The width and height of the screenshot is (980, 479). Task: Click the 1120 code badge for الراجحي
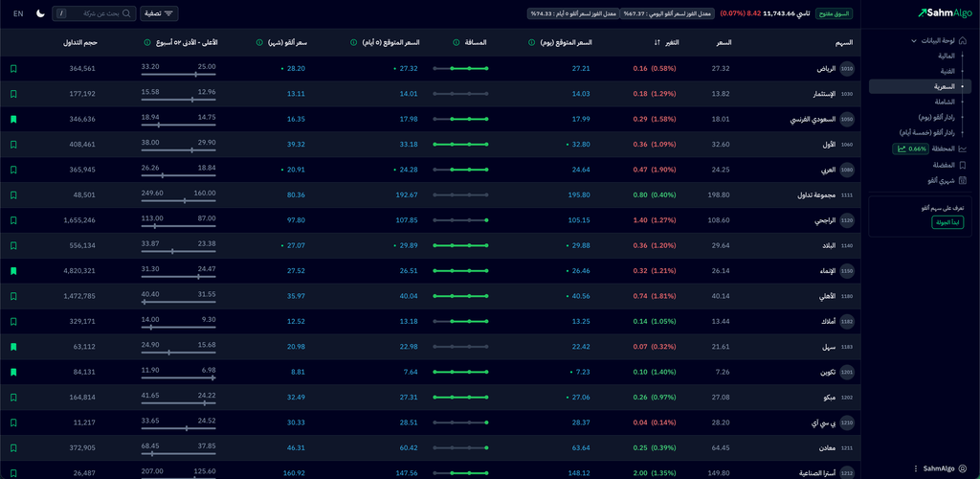tap(846, 220)
